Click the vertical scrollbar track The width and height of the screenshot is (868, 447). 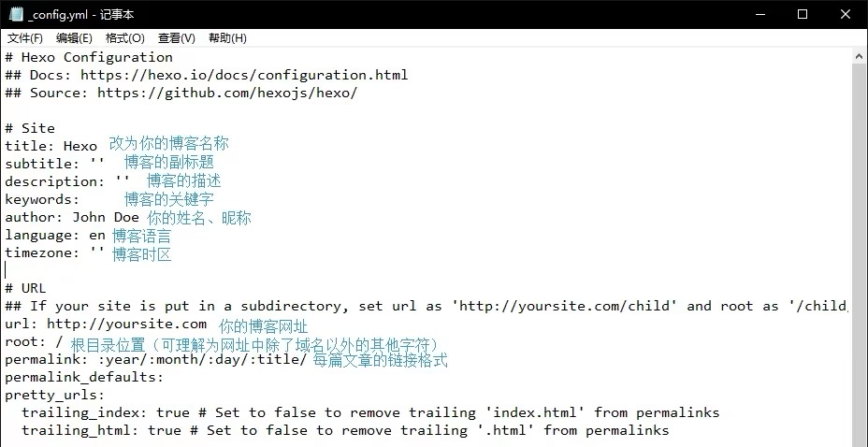click(x=860, y=254)
